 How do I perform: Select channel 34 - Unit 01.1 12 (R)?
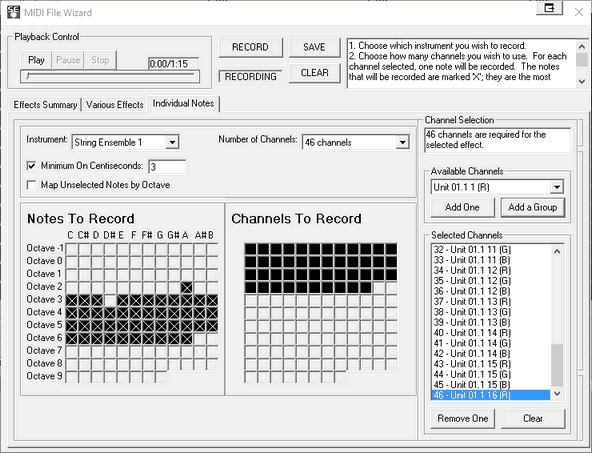(x=491, y=270)
